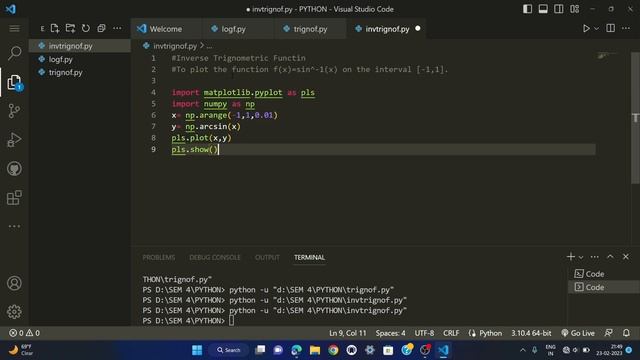The width and height of the screenshot is (640, 360).
Task: Open the Manage settings gear
Action: coord(14,312)
